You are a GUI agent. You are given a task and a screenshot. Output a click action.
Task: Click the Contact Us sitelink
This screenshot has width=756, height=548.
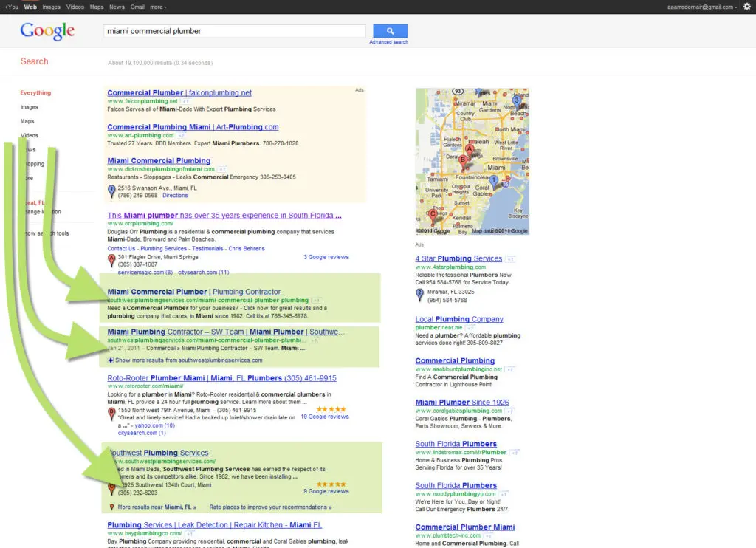[121, 248]
